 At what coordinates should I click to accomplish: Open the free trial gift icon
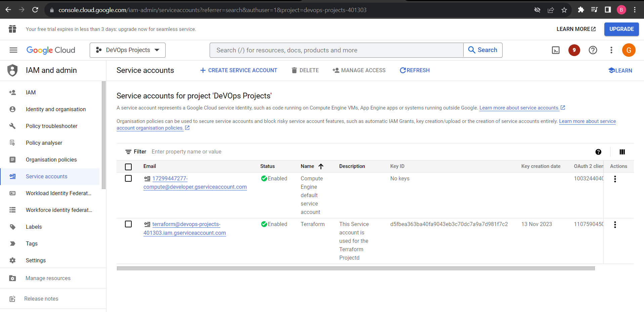click(x=12, y=29)
